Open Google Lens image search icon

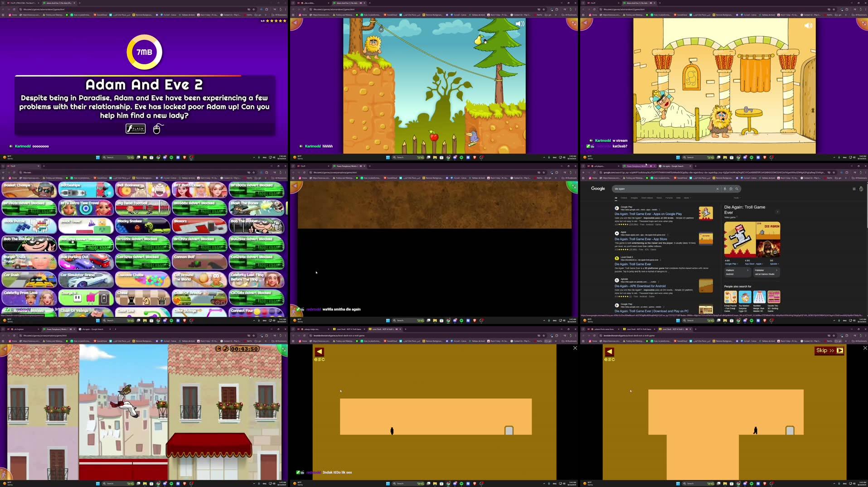pyautogui.click(x=731, y=189)
